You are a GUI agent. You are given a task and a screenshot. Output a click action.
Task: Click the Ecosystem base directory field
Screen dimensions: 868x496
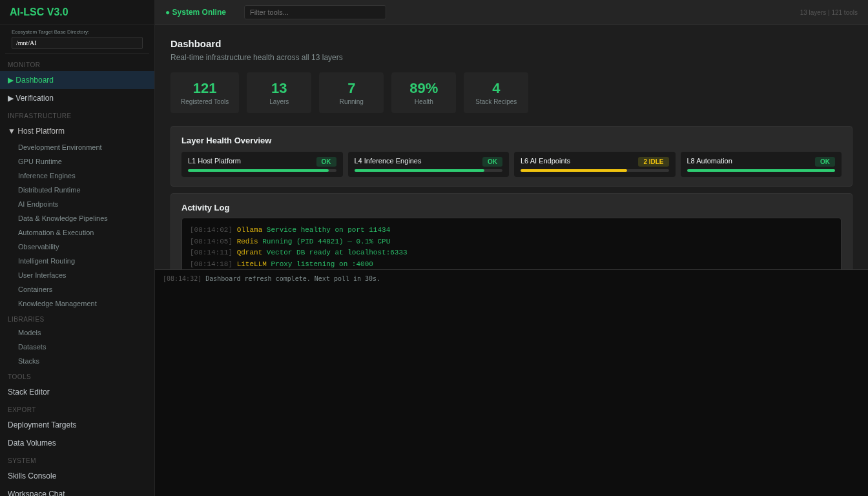[77, 43]
